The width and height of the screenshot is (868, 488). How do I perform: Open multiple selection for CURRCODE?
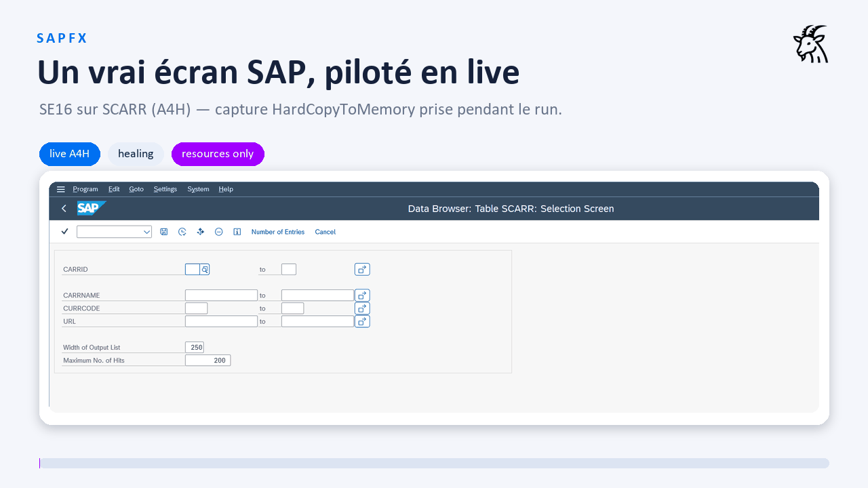[362, 308]
